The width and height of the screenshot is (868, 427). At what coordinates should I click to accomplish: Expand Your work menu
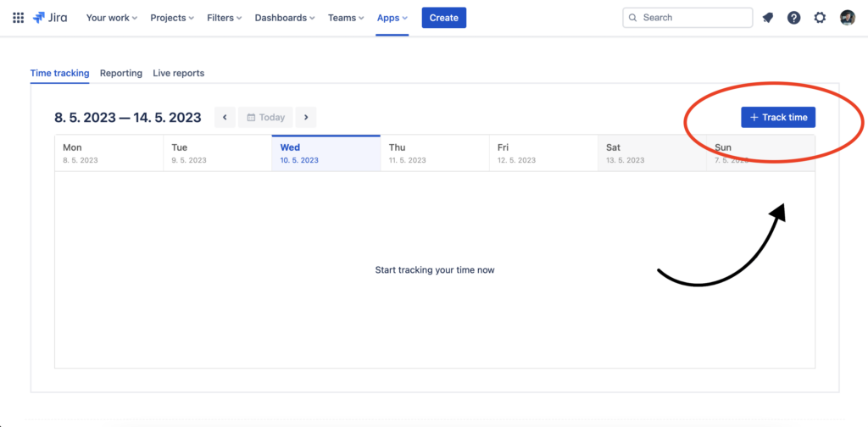tap(112, 18)
